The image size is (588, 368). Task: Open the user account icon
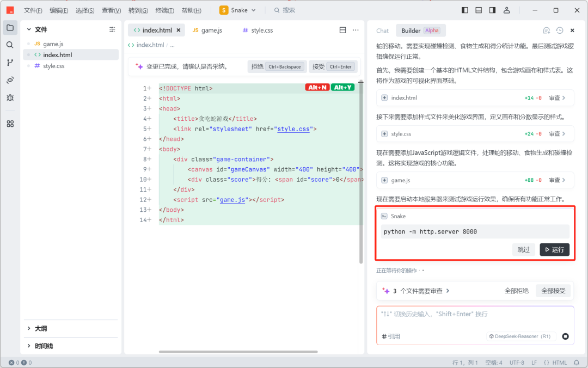coord(507,10)
